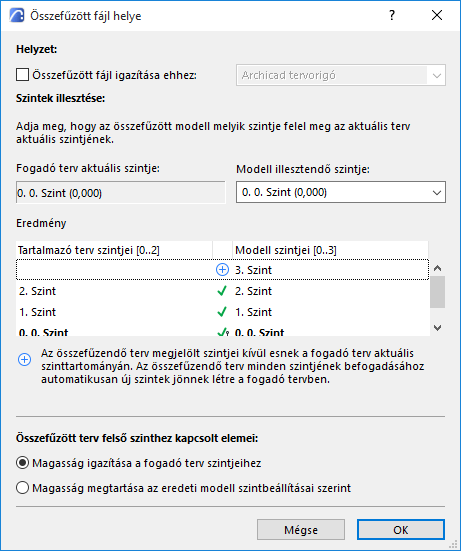The image size is (461, 551).
Task: Click the question mark help icon
Action: [x=392, y=15]
